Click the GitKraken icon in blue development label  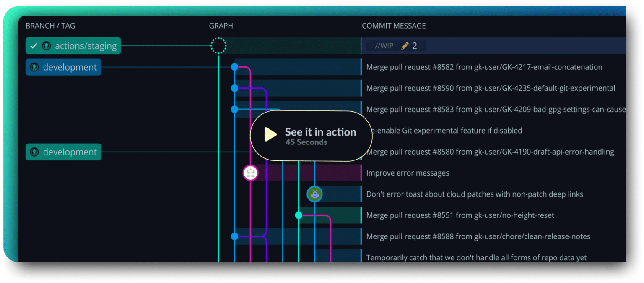pos(34,67)
